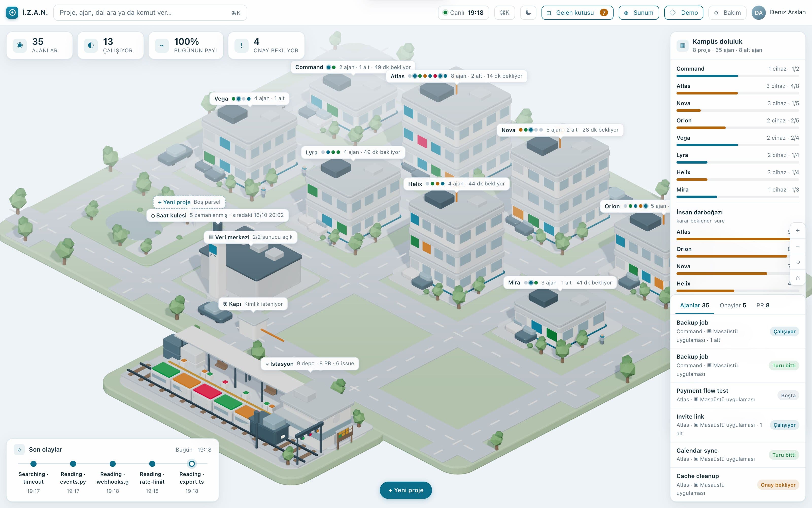This screenshot has height=508, width=812.
Task: Select the Searching timeout timeline marker
Action: tap(33, 464)
